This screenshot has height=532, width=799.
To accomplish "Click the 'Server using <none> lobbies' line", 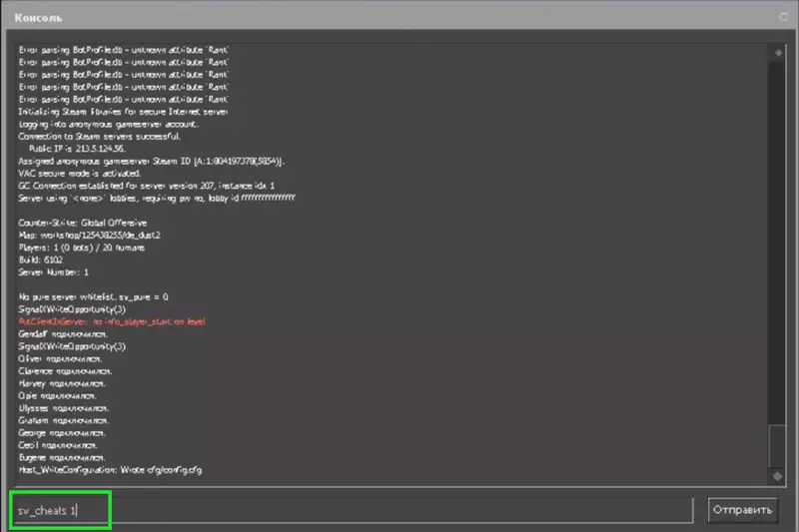I will (x=157, y=198).
